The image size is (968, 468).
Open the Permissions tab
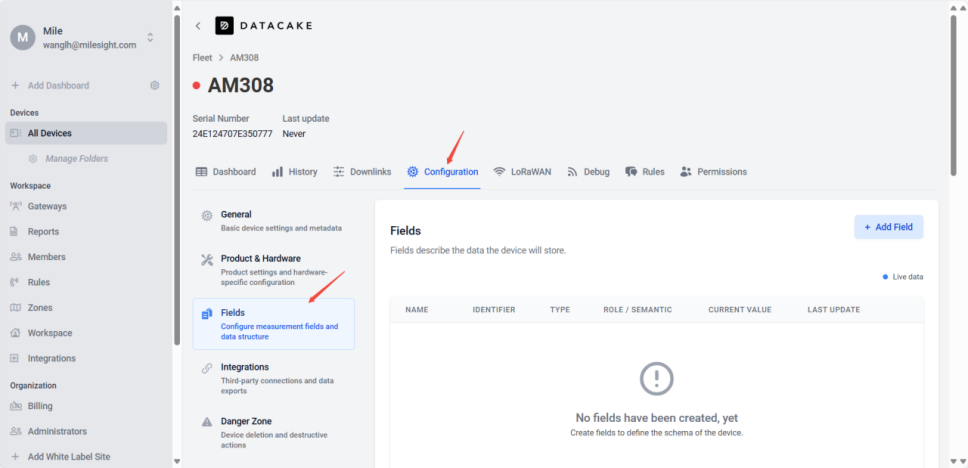(x=714, y=172)
